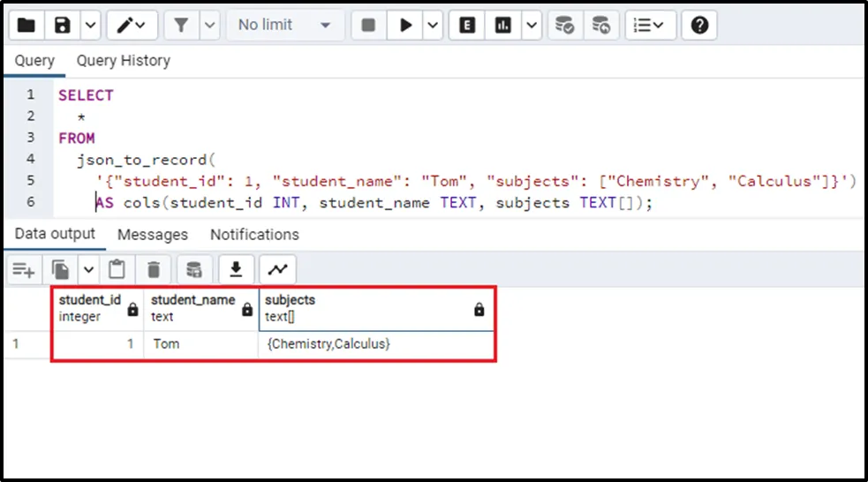Switch to the Messages tab
Viewport: 868px width, 482px height.
(153, 235)
